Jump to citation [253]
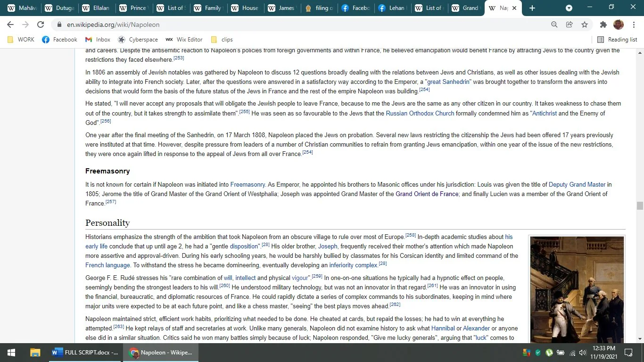The width and height of the screenshot is (644, 362). click(x=179, y=58)
